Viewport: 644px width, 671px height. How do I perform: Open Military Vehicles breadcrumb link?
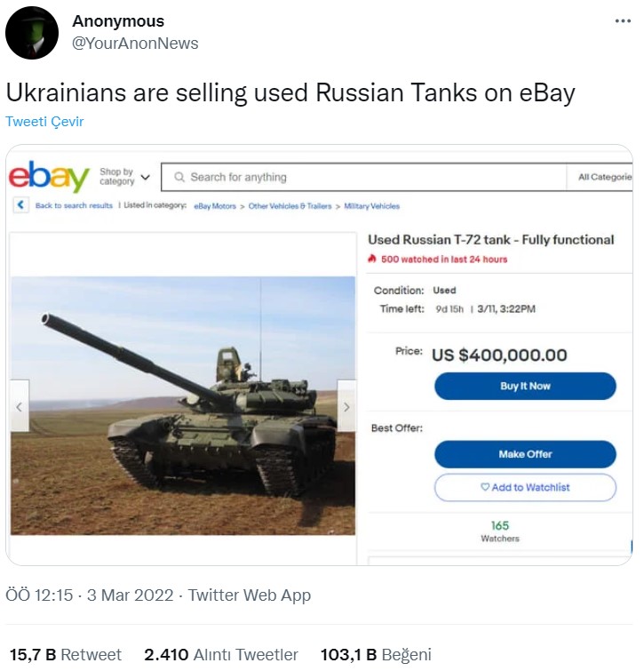[x=371, y=206]
